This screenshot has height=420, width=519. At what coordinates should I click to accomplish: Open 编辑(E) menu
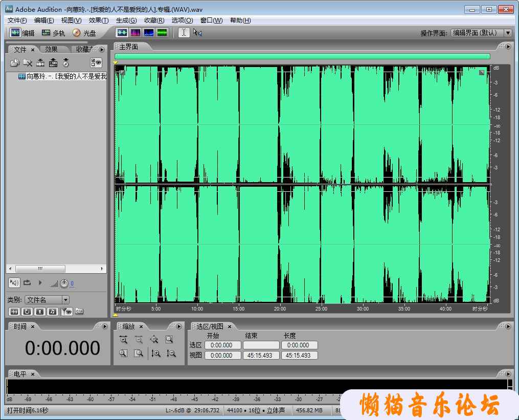click(44, 20)
